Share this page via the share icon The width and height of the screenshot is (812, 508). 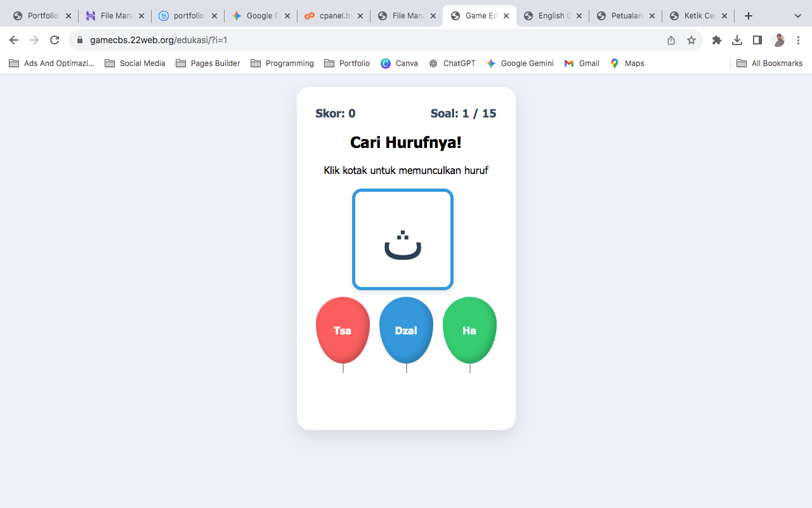click(671, 40)
